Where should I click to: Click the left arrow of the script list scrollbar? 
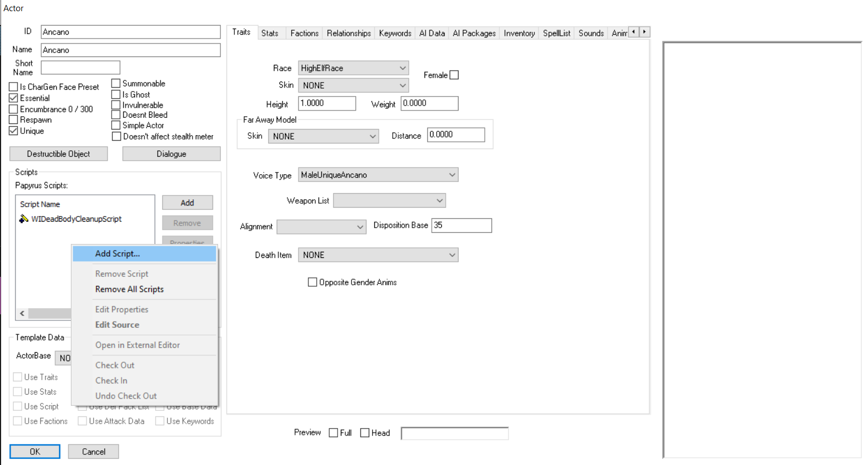point(22,313)
